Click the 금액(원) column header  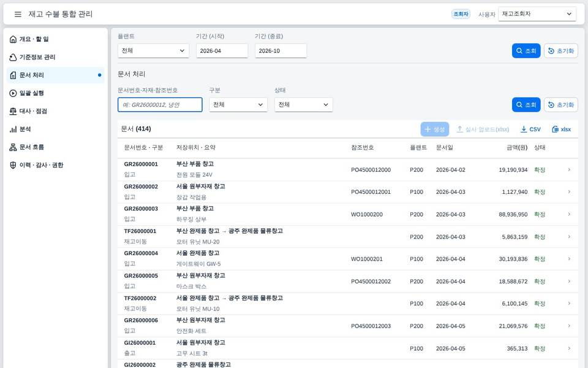click(x=517, y=148)
